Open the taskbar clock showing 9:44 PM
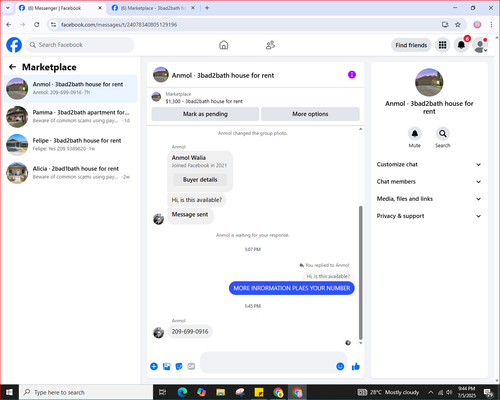The width and height of the screenshot is (500, 400). (x=467, y=392)
